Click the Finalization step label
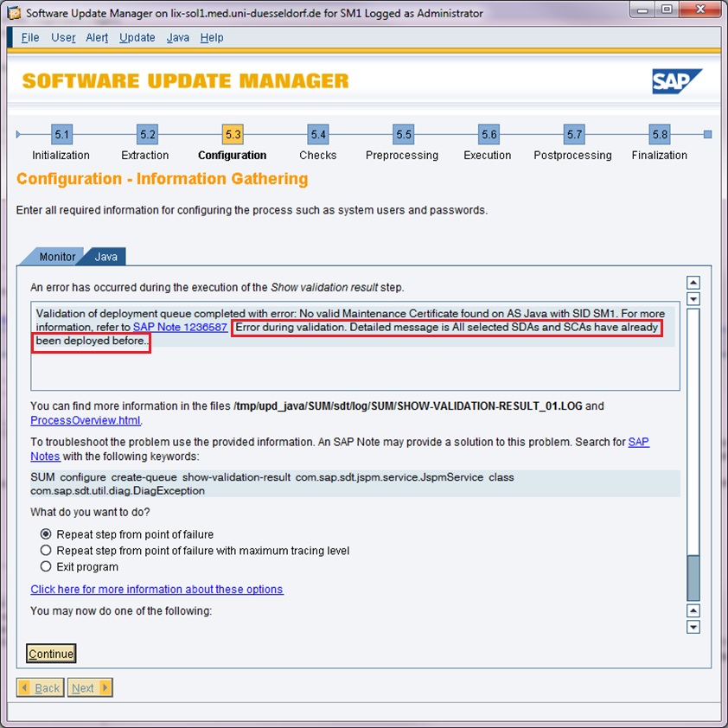 click(x=660, y=155)
